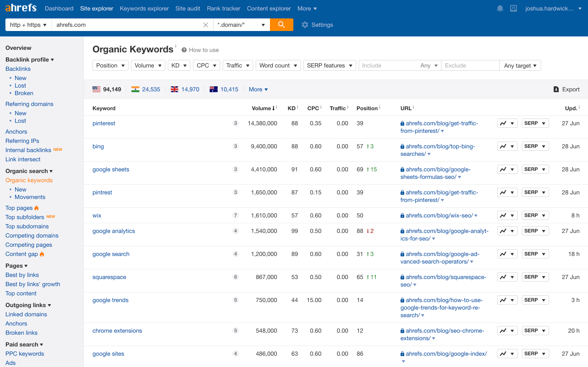This screenshot has height=367, width=588.
Task: Clear the ahrefs.com search field with X
Action: click(205, 25)
